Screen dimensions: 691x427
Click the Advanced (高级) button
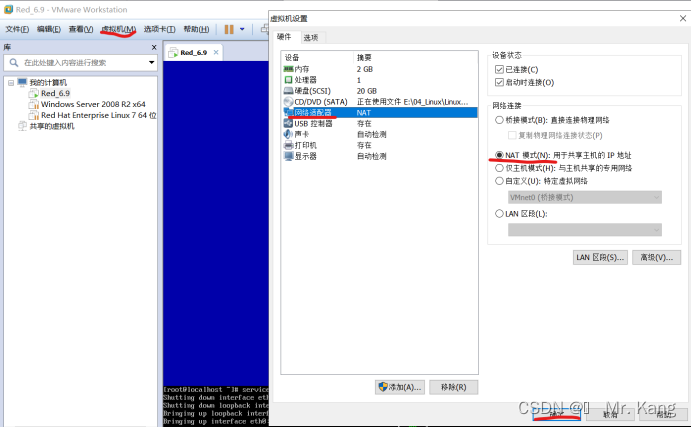tap(656, 257)
